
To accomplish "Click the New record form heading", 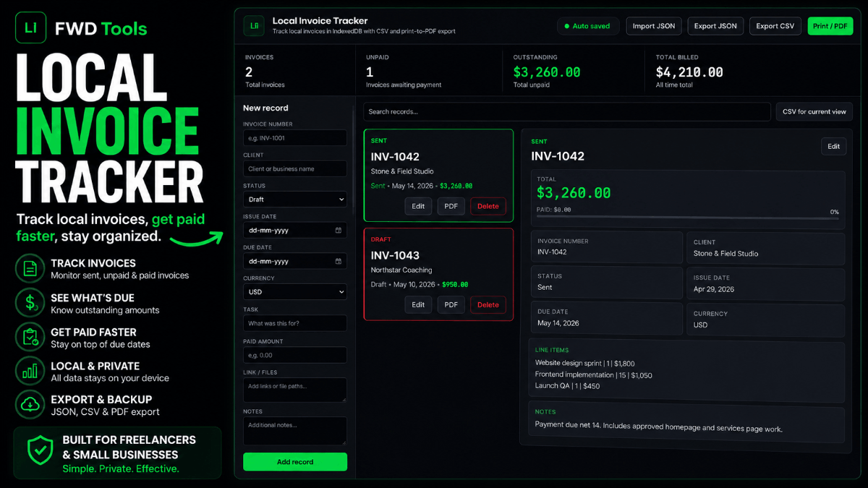I will point(265,108).
